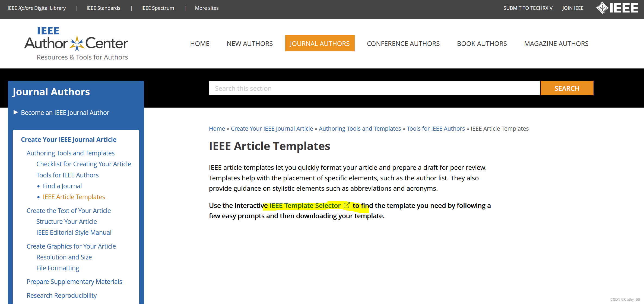The height and width of the screenshot is (304, 644).
Task: Open Find a Journal sidebar link
Action: [62, 186]
